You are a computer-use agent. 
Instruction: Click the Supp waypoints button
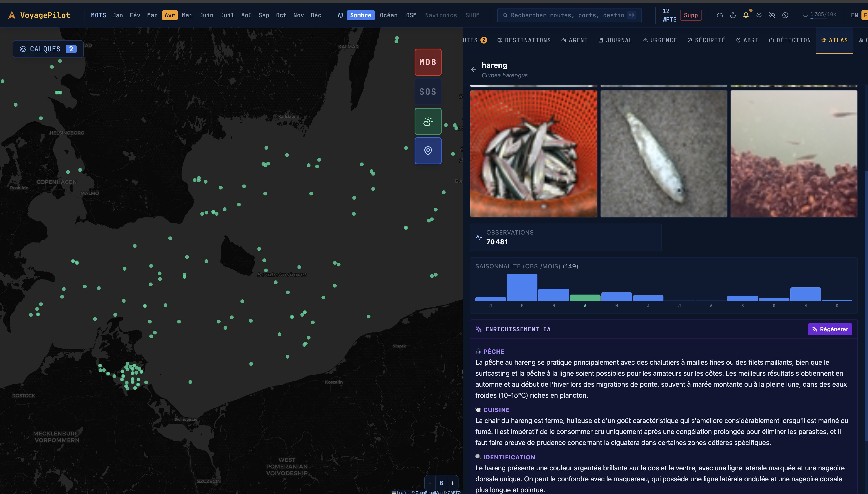point(691,15)
